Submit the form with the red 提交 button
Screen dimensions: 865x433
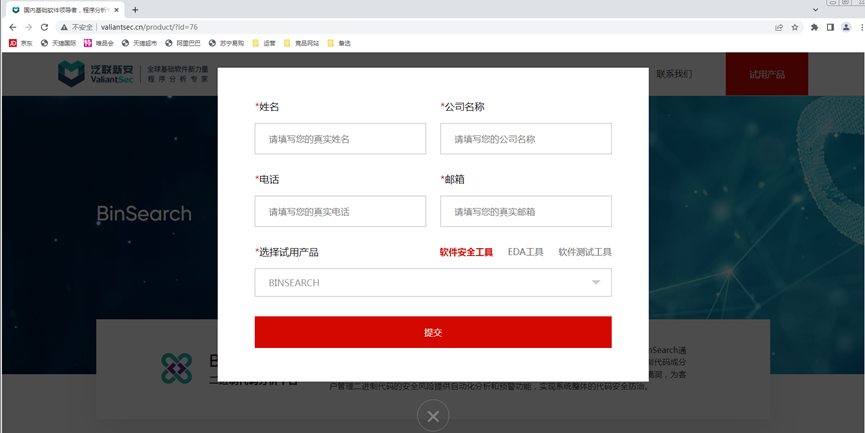(x=433, y=332)
